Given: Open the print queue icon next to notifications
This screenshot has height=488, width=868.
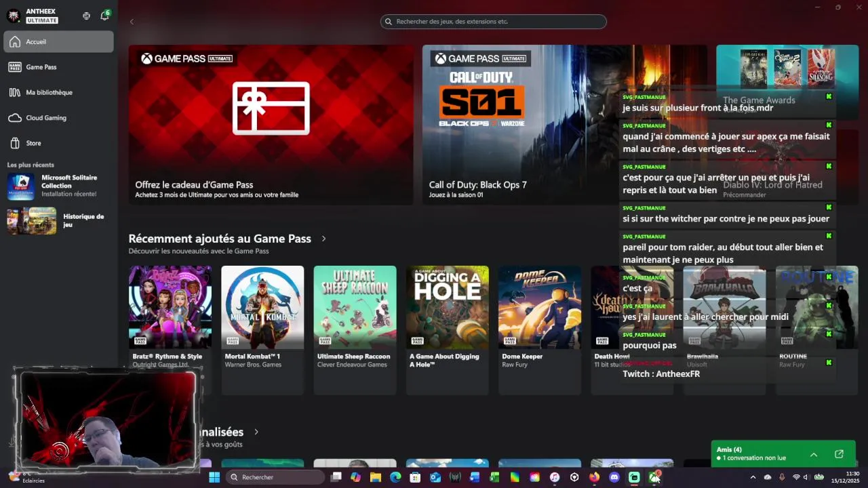Looking at the screenshot, I should click(86, 16).
